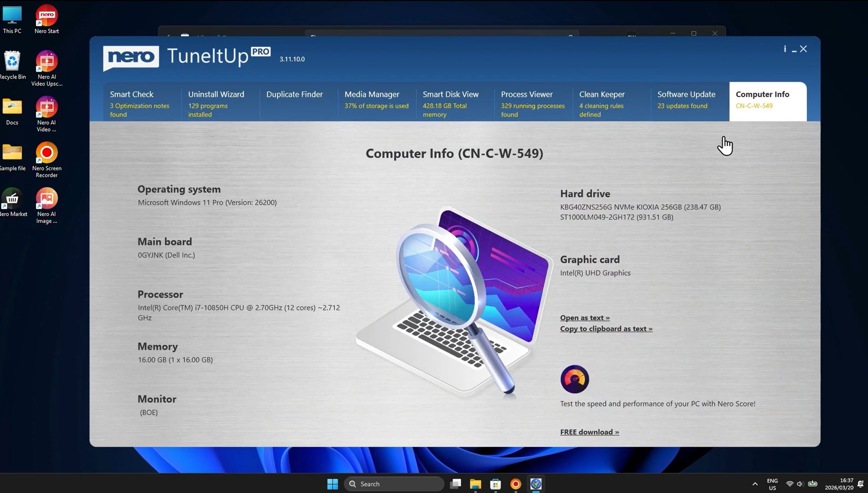Click the Nero Score speedometer icon

[575, 379]
